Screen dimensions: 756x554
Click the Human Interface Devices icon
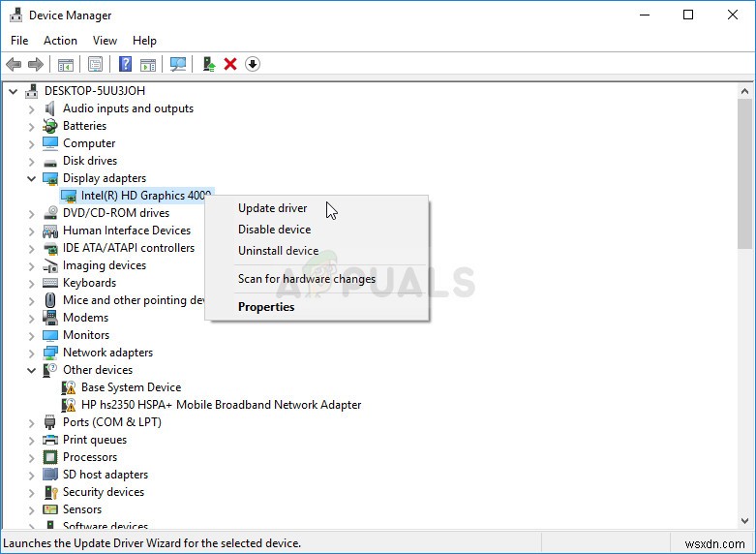[x=50, y=231]
